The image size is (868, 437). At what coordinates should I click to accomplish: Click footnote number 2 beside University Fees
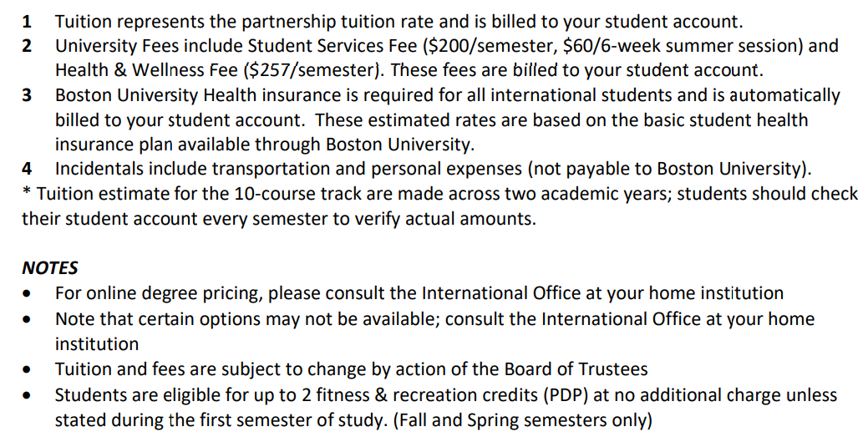27,46
